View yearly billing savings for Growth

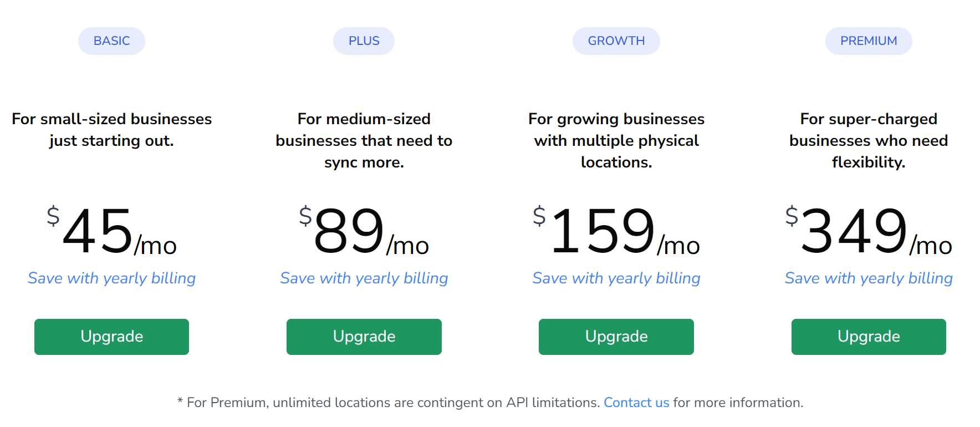tap(616, 278)
